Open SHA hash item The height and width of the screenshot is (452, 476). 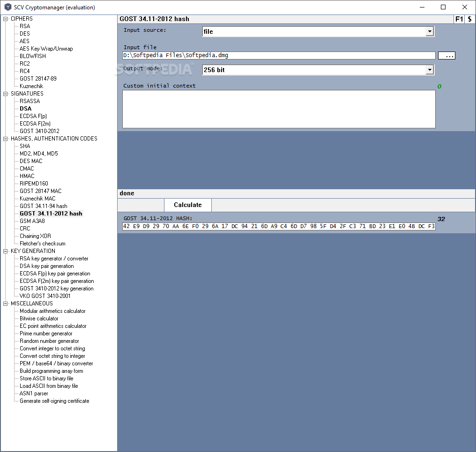pyautogui.click(x=25, y=146)
